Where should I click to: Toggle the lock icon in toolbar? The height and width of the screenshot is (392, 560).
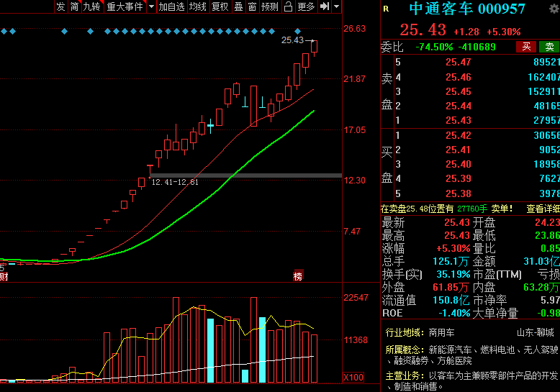(288, 6)
